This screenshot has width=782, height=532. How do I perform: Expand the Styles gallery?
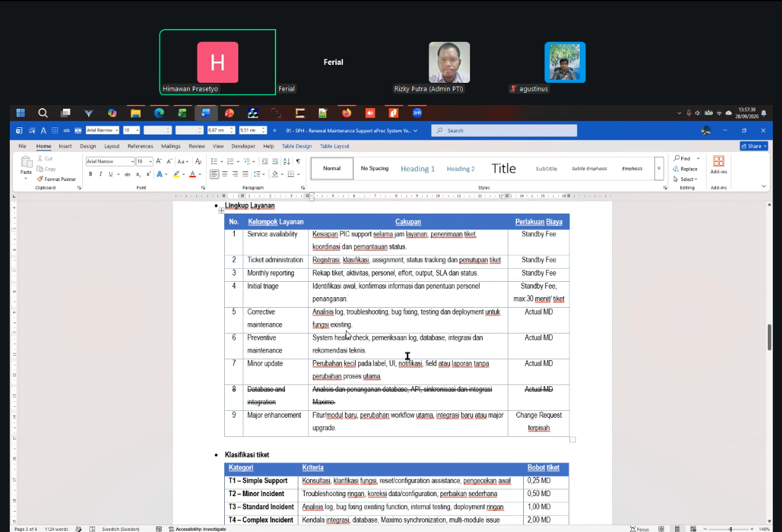tap(659, 169)
